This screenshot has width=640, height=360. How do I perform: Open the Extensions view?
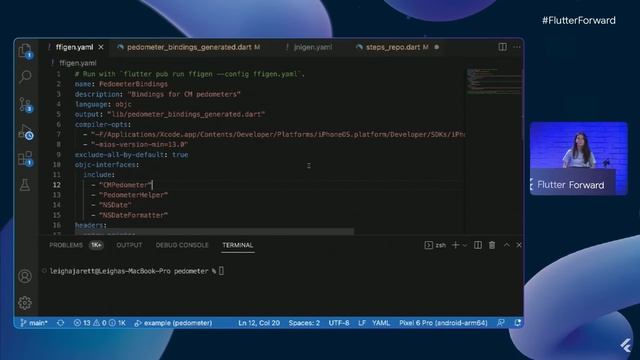click(25, 158)
